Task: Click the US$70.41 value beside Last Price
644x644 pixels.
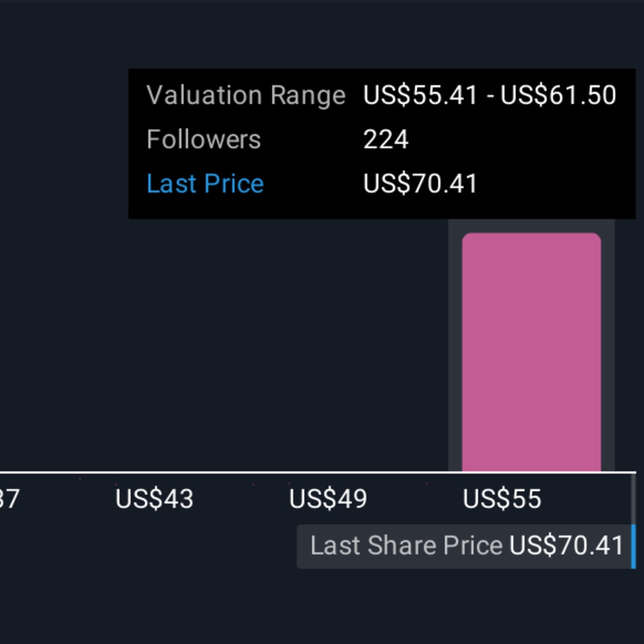Action: [x=420, y=184]
